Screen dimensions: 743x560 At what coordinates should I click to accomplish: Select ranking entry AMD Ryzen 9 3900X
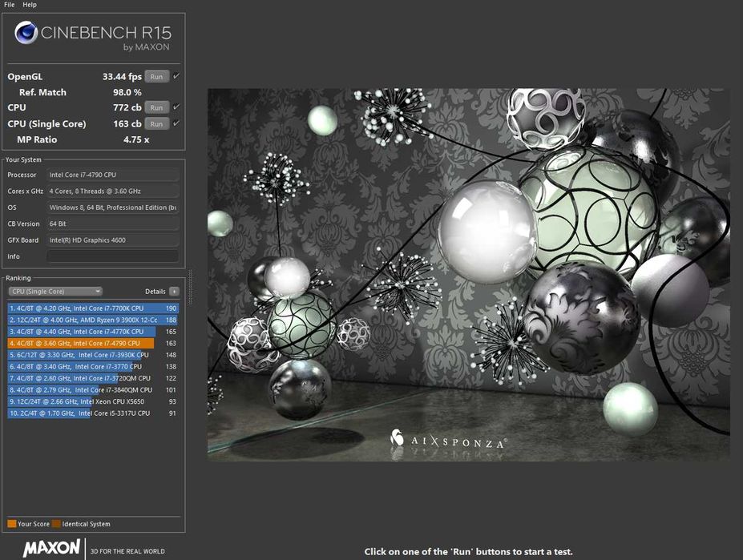pyautogui.click(x=93, y=320)
